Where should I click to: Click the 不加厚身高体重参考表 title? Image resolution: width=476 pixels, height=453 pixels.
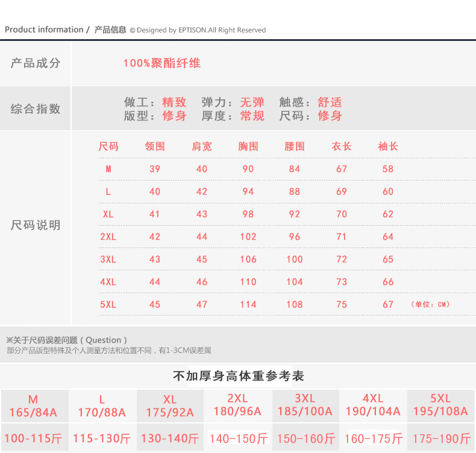239,376
